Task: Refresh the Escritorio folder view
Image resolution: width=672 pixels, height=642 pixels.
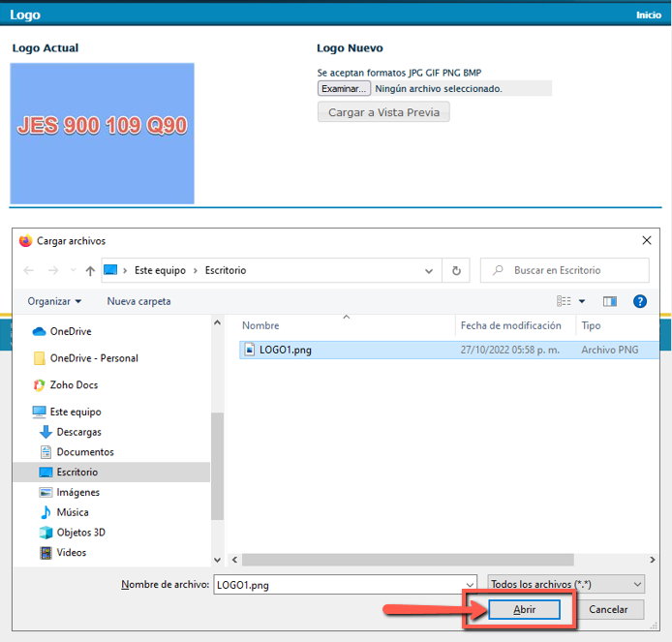Action: (456, 271)
